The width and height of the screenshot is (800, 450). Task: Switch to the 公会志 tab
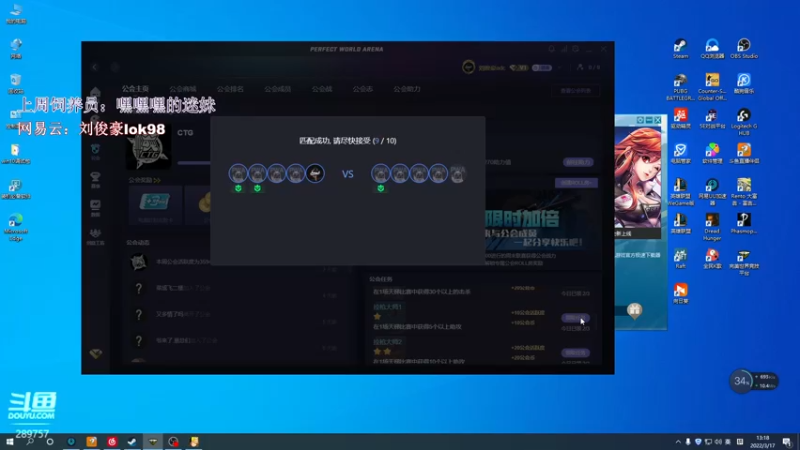pos(363,89)
